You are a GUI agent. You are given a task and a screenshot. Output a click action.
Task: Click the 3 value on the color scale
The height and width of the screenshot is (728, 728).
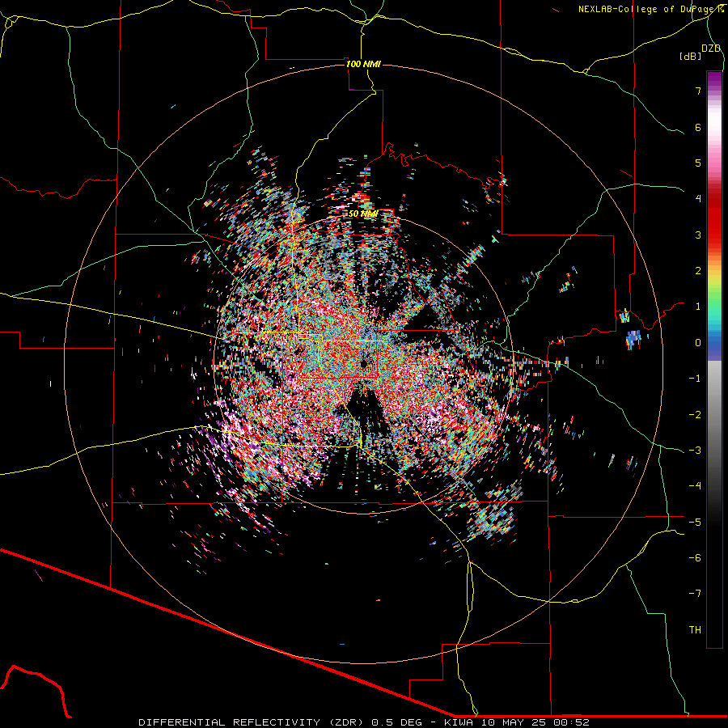[x=698, y=235]
